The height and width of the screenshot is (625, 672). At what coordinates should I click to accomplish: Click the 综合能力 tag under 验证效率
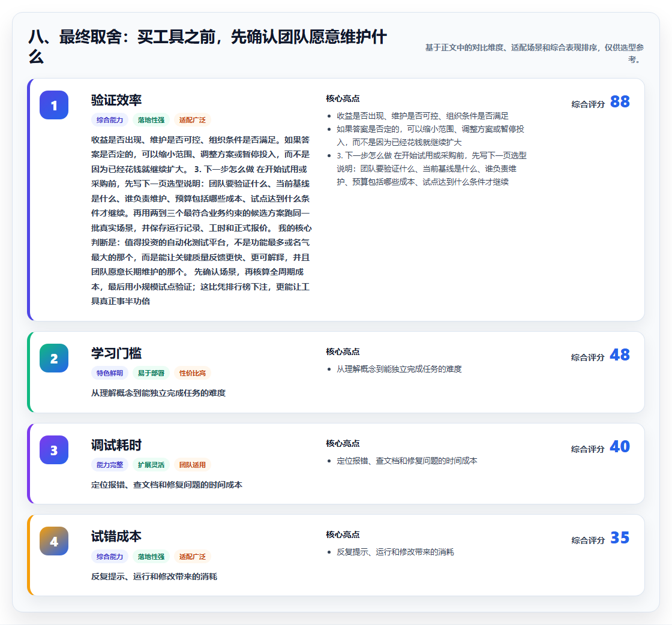click(110, 120)
